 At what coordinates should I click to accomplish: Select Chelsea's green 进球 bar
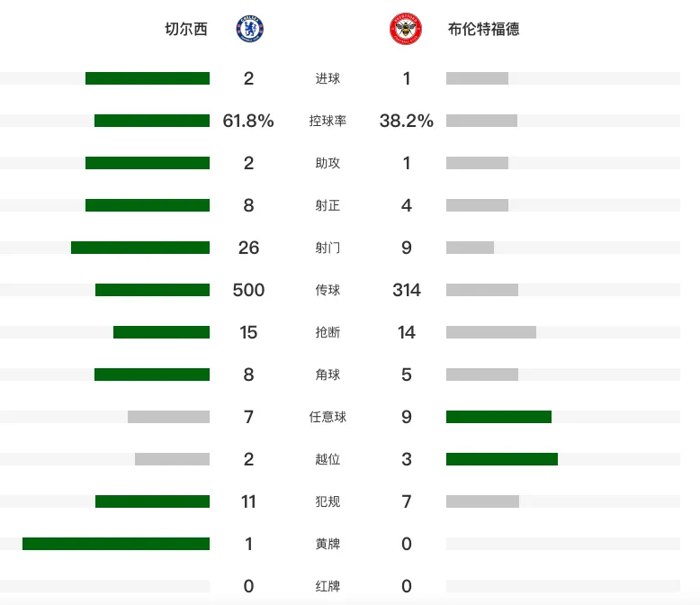tap(148, 78)
